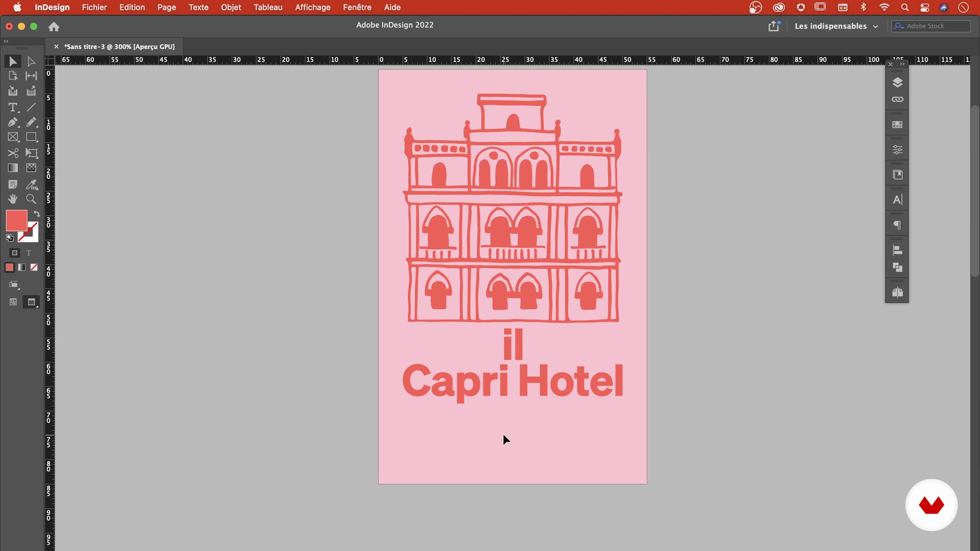
Task: Select the Zoom tool
Action: coord(31,199)
